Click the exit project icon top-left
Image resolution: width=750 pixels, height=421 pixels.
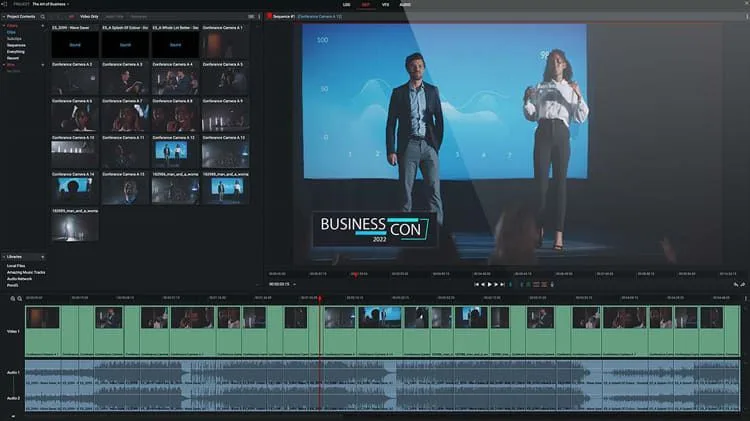coord(5,4)
